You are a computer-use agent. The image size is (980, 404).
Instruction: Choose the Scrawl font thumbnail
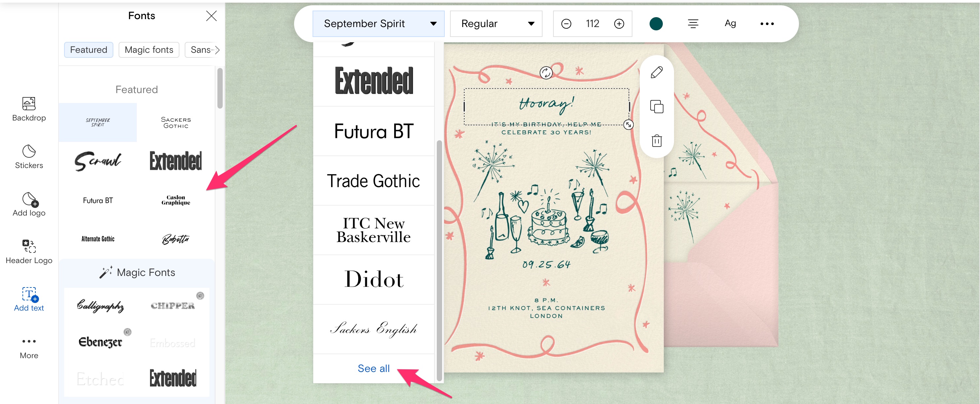point(98,161)
